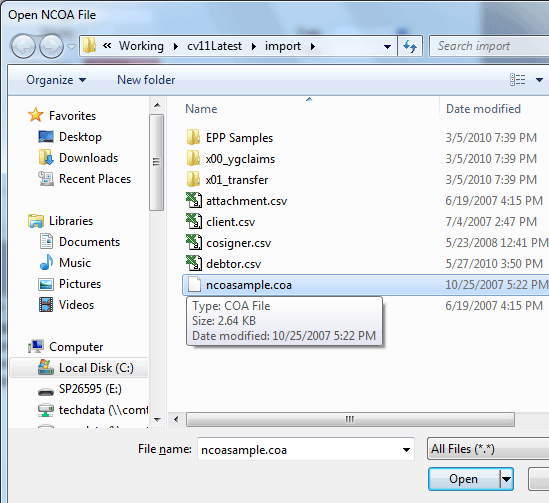The width and height of the screenshot is (549, 503).
Task: Open the Open button split arrow
Action: [506, 478]
